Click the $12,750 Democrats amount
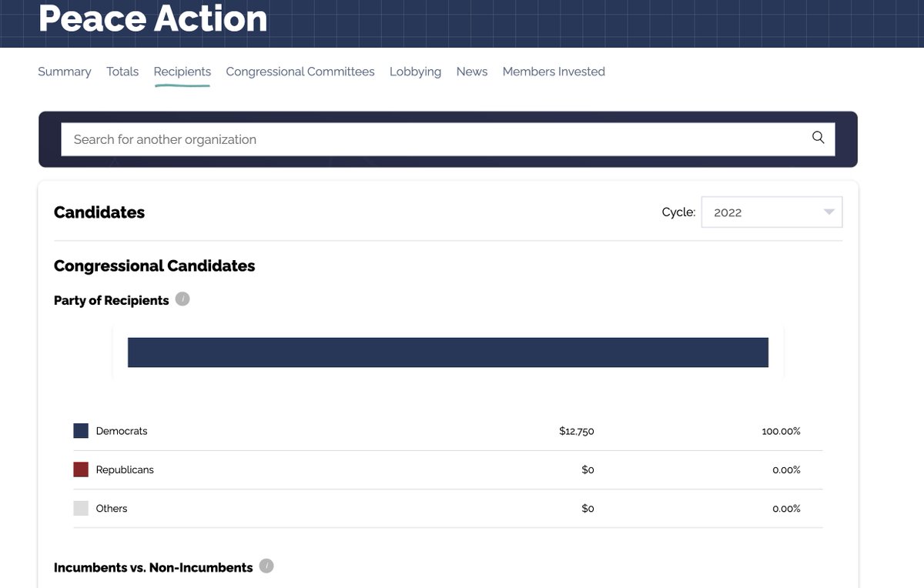This screenshot has height=588, width=924. tap(577, 431)
